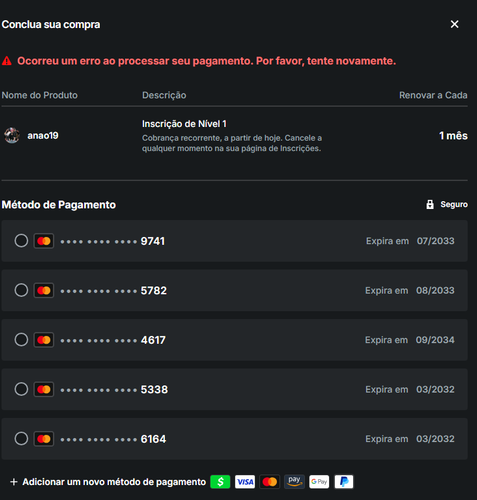Screen dimensions: 477x500
Task: Select the card ending in 5338
Action: pyautogui.click(x=21, y=389)
